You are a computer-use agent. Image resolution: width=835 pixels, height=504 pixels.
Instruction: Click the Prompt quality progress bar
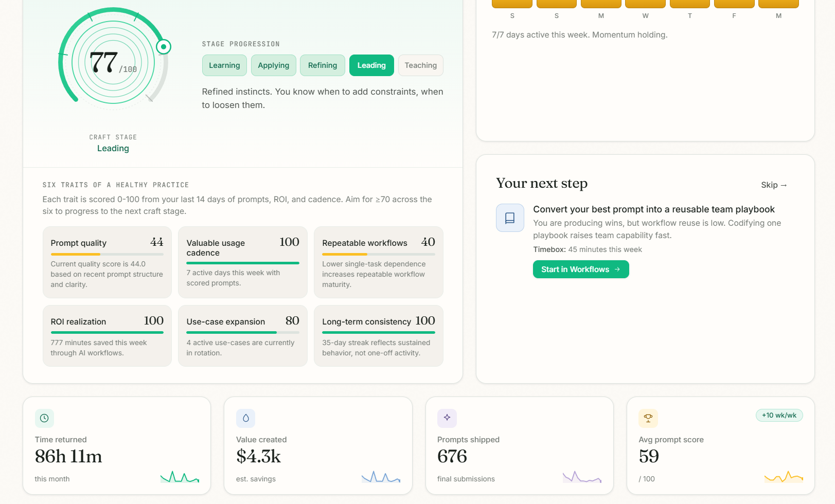pos(107,254)
